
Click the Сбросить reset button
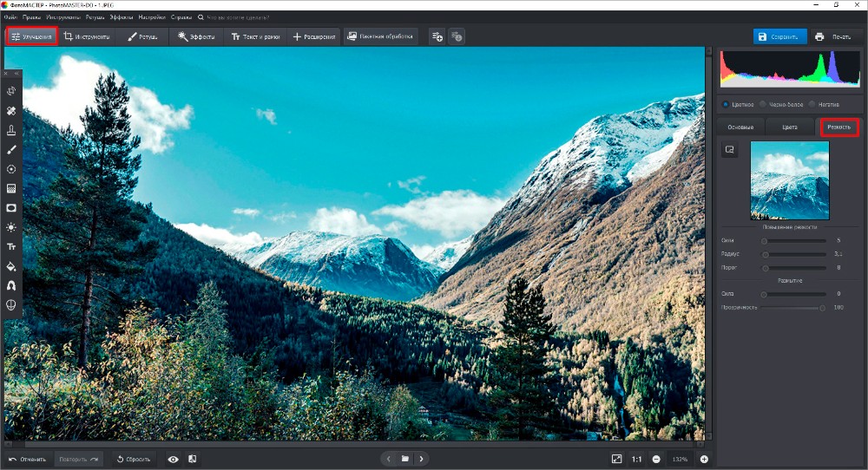click(134, 459)
